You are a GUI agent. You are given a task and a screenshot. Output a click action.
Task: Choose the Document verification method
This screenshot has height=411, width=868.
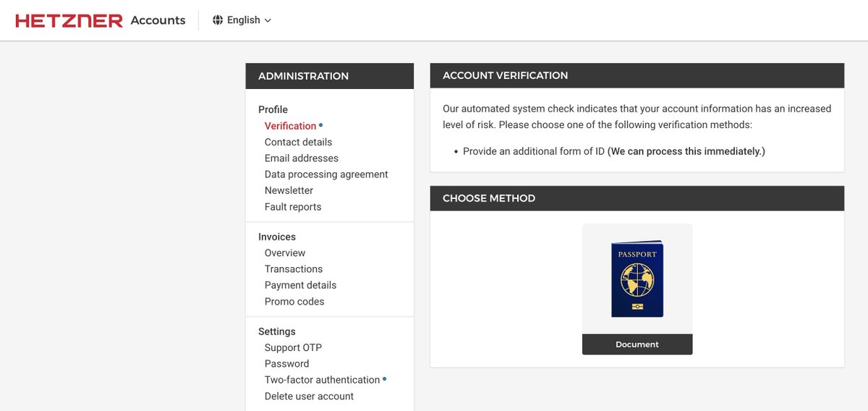pos(637,344)
